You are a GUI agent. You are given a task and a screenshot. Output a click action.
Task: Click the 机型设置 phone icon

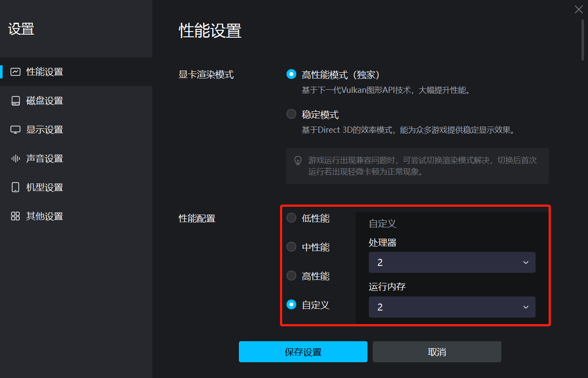tap(15, 187)
